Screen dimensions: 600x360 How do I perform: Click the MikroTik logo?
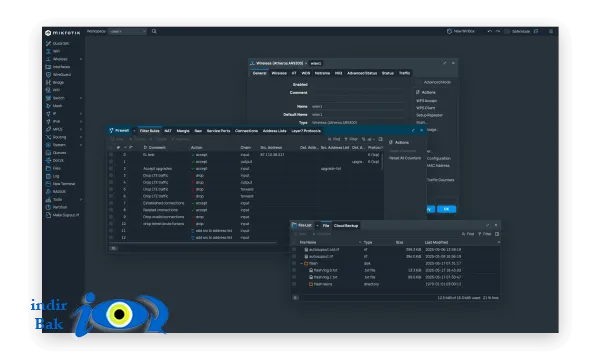pyautogui.click(x=63, y=33)
